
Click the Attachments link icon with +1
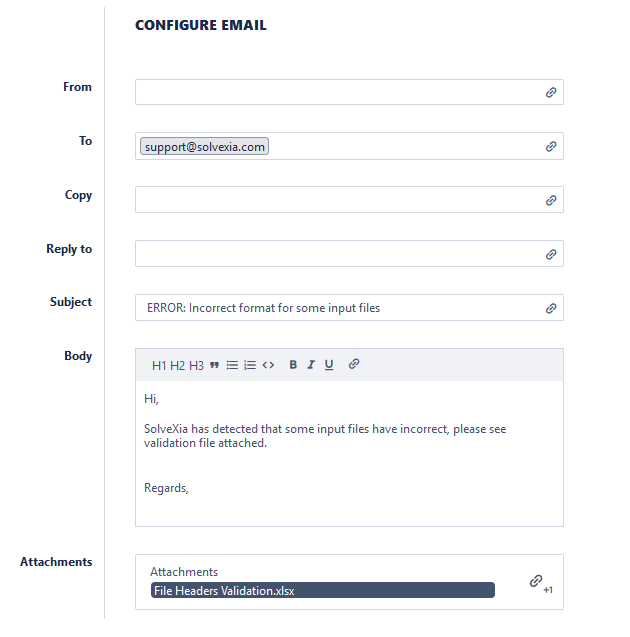click(537, 581)
